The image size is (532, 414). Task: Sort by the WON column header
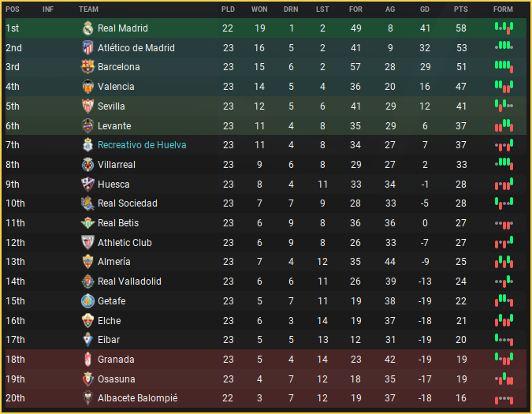[259, 9]
